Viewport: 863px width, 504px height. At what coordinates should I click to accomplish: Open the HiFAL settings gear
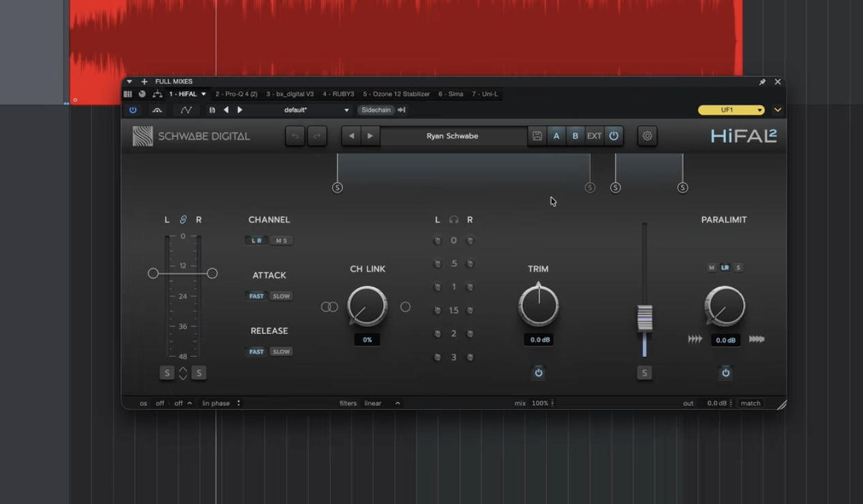click(647, 136)
